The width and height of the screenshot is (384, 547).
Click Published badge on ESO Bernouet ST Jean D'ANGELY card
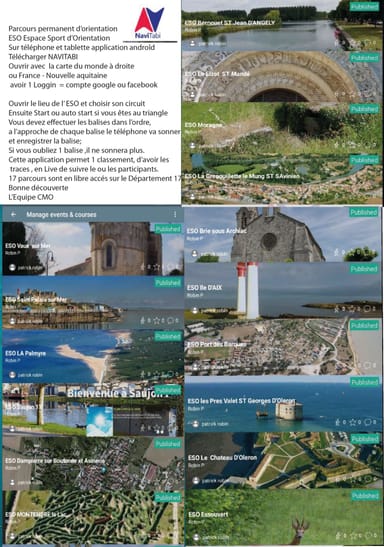364,7
